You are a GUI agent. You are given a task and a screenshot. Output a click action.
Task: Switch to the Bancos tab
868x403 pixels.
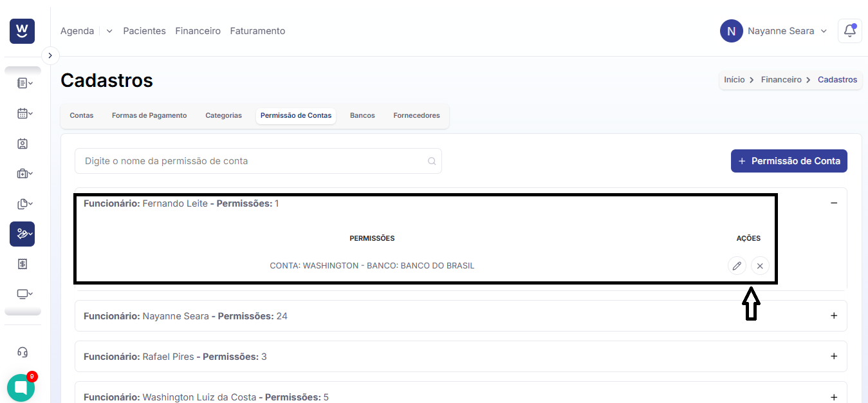tap(362, 116)
